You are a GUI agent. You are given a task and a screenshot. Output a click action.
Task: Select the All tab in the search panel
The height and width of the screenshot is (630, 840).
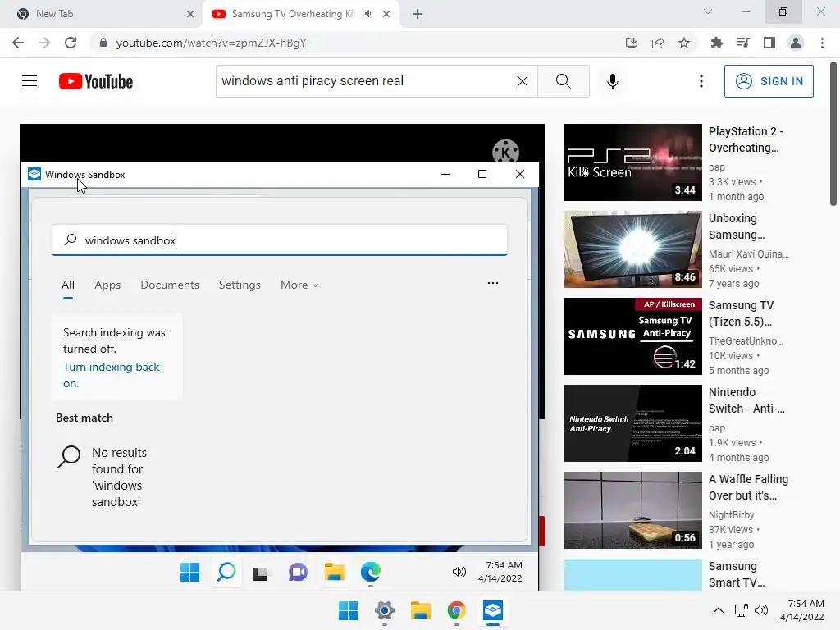tap(67, 285)
